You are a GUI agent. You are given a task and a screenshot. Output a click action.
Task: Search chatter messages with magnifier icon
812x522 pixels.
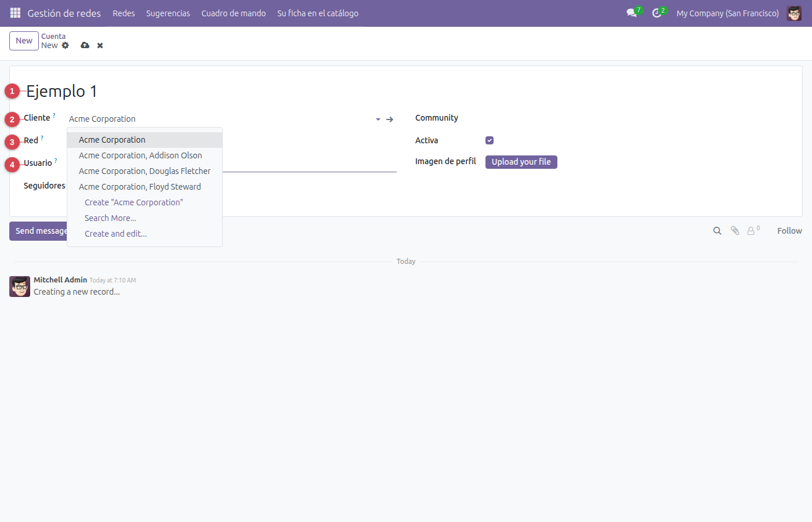pyautogui.click(x=717, y=231)
